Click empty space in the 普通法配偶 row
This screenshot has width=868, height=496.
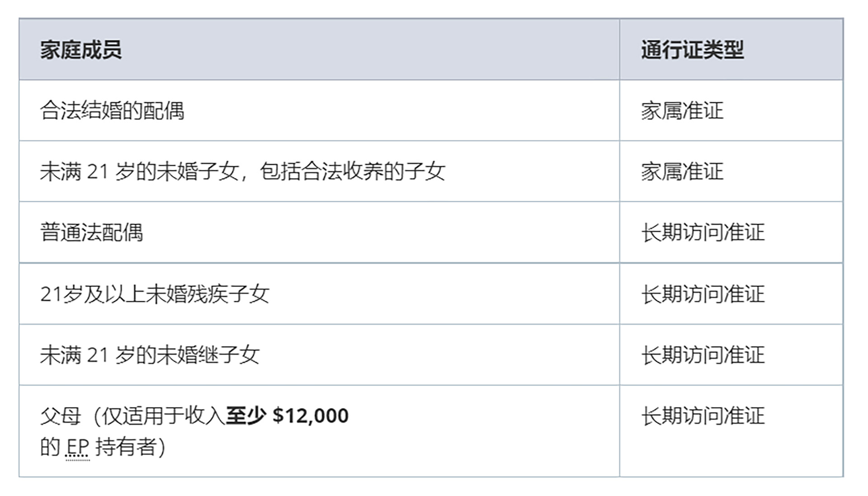click(x=380, y=233)
